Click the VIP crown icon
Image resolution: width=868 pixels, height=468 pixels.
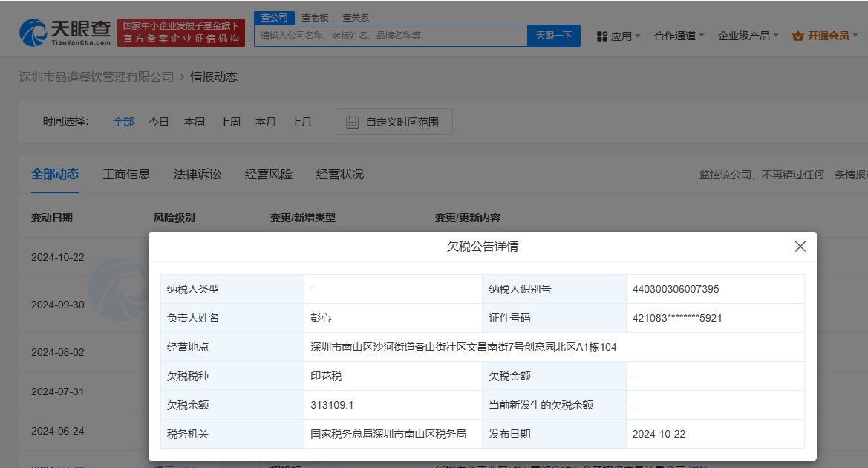[x=798, y=36]
